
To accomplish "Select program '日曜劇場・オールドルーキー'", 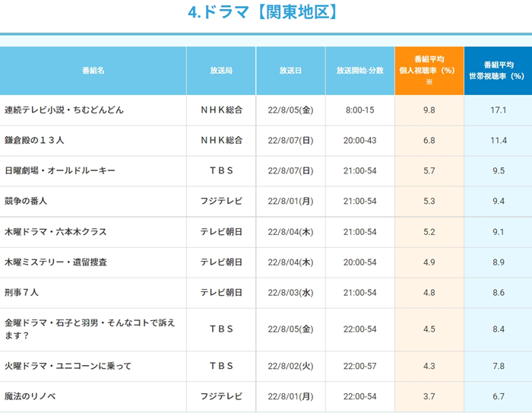I will coord(60,170).
